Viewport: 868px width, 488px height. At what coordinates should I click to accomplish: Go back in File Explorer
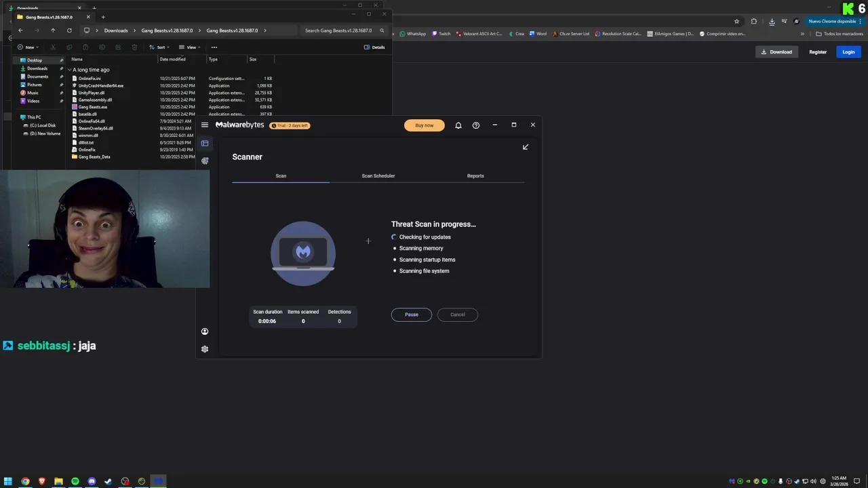coord(20,30)
